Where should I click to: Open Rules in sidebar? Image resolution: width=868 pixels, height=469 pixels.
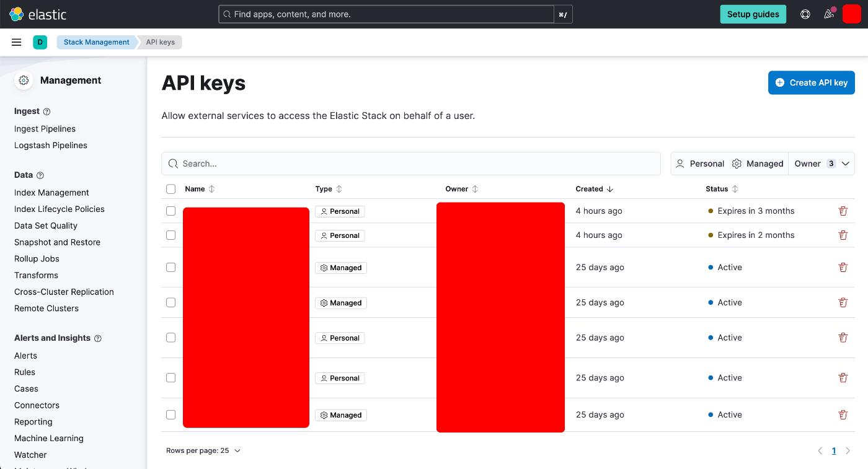point(25,372)
